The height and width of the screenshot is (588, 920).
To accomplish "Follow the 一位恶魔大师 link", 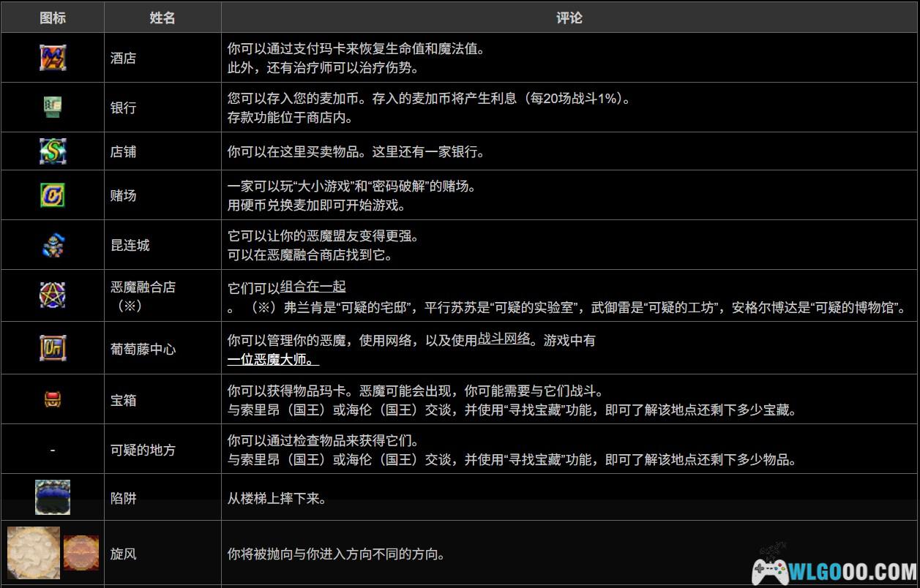I will 272,359.
